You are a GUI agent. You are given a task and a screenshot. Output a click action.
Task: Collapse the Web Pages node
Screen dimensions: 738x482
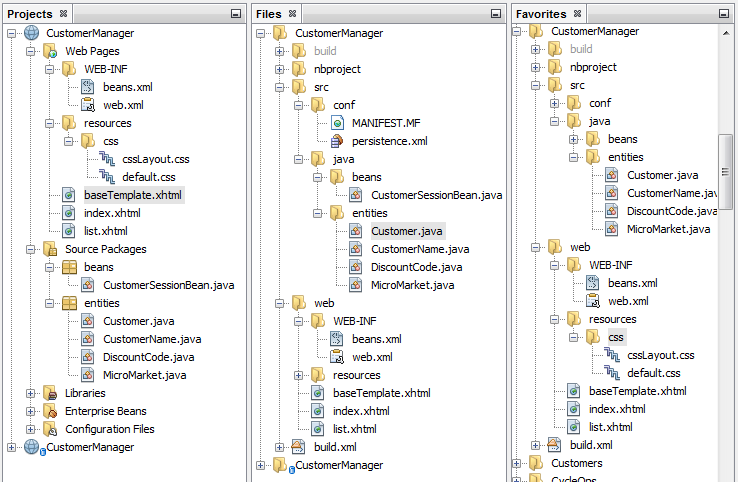(31, 51)
